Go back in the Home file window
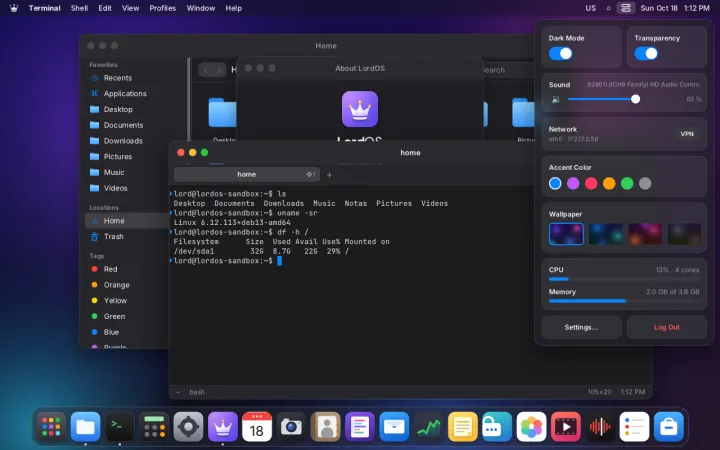 [206, 70]
